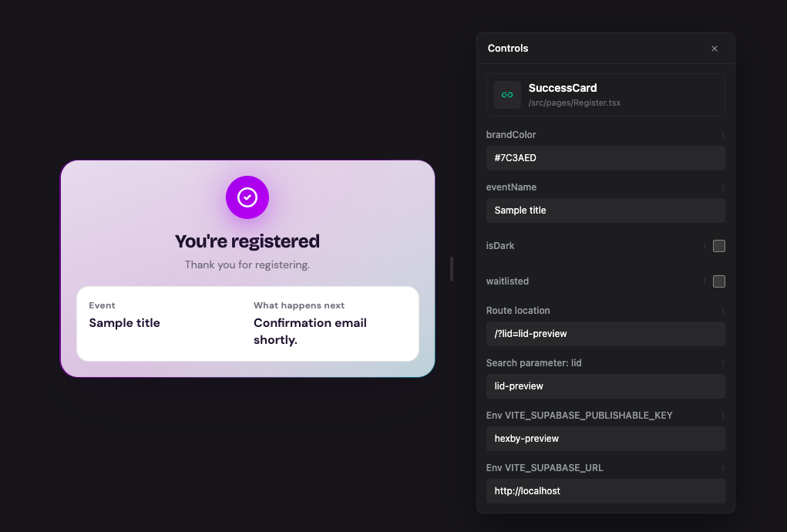
Task: Open the isDark options dots
Action: pos(705,246)
